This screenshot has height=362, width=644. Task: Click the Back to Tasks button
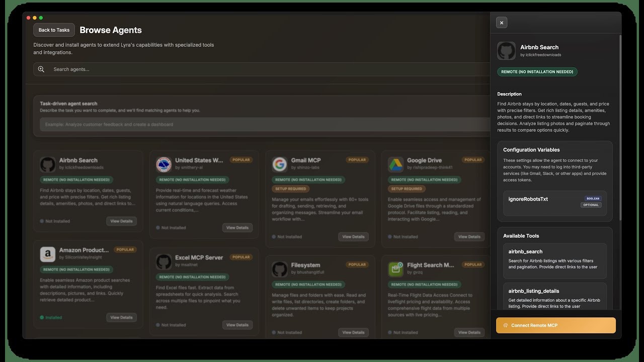(x=54, y=30)
